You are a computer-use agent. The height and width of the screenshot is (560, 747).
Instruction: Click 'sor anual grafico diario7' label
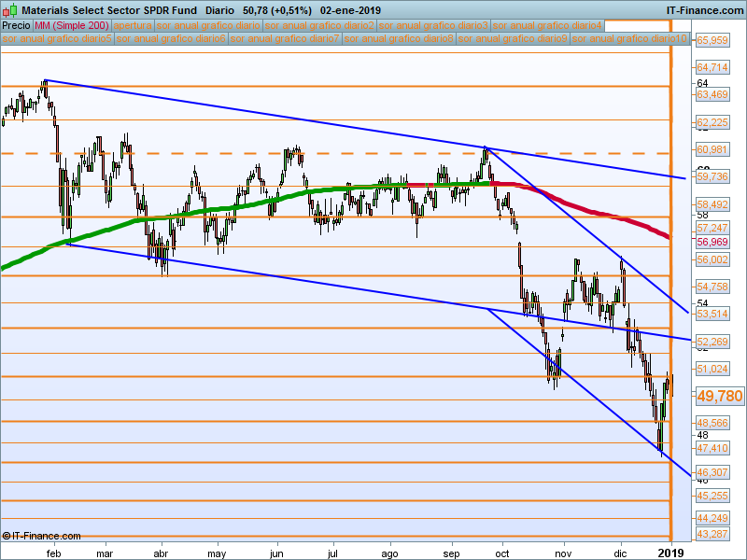pos(285,38)
